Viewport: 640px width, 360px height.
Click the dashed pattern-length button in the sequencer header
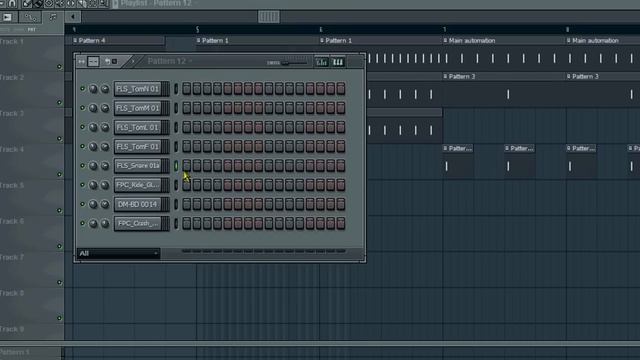tap(93, 62)
